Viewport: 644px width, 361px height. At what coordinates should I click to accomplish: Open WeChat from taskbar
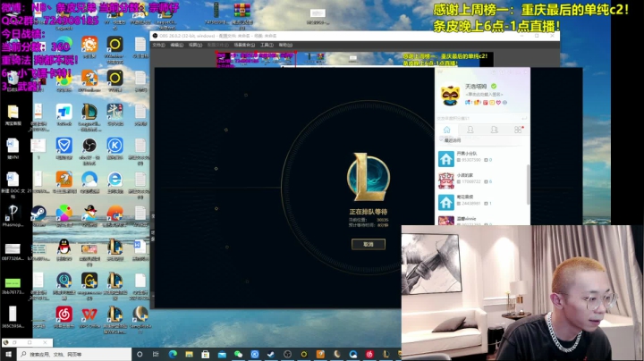[238, 354]
